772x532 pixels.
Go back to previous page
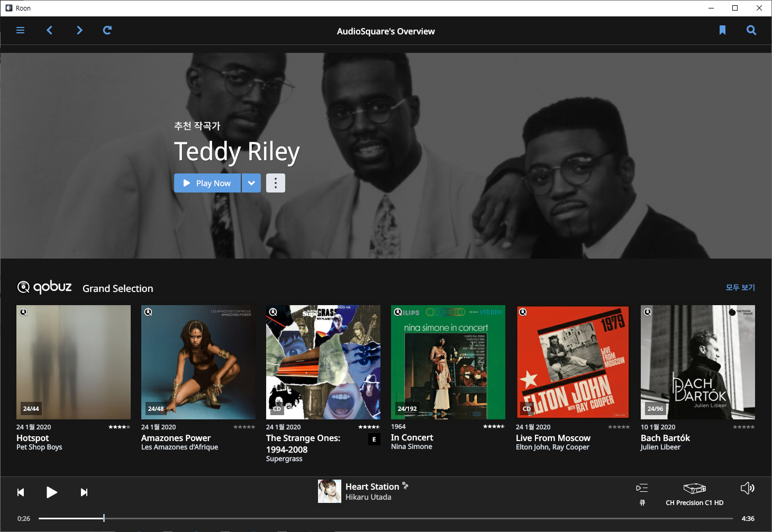[50, 30]
